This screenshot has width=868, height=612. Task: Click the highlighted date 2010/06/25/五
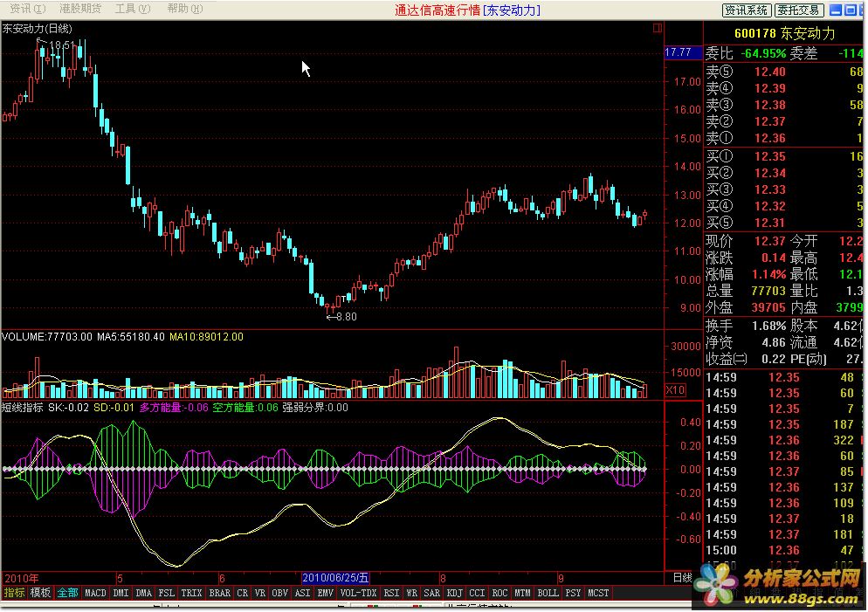click(x=335, y=578)
